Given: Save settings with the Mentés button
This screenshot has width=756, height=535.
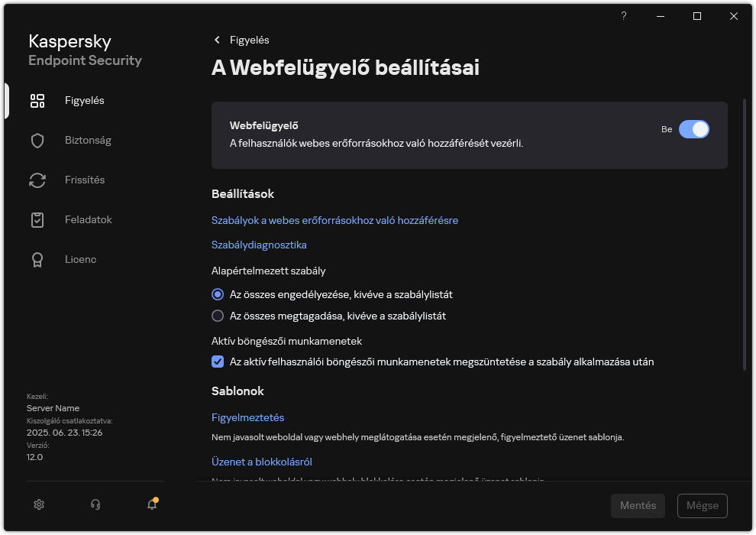Looking at the screenshot, I should pos(638,505).
